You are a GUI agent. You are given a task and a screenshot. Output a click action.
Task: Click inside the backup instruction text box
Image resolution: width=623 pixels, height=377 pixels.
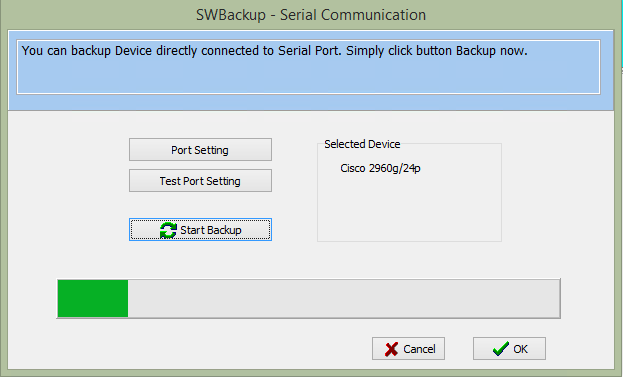(x=308, y=67)
